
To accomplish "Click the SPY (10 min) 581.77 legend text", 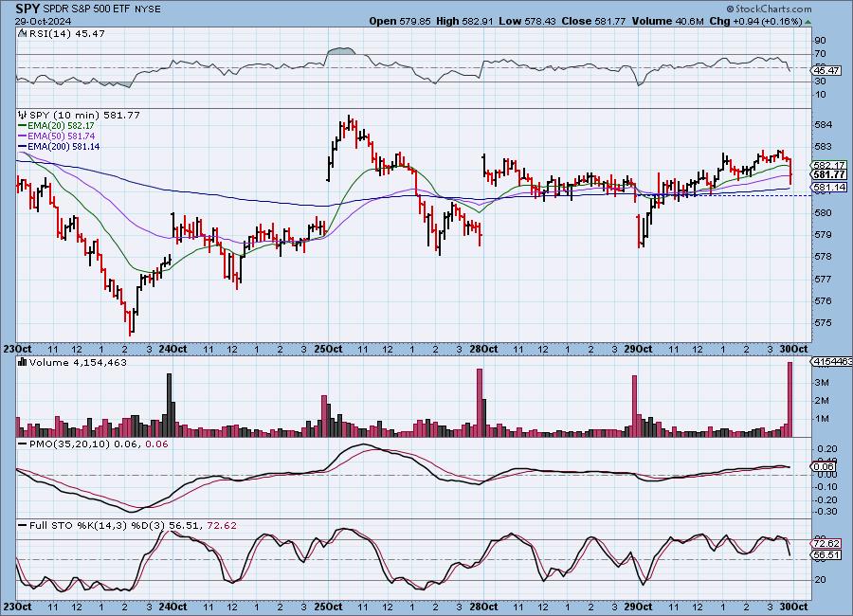I will coord(84,116).
